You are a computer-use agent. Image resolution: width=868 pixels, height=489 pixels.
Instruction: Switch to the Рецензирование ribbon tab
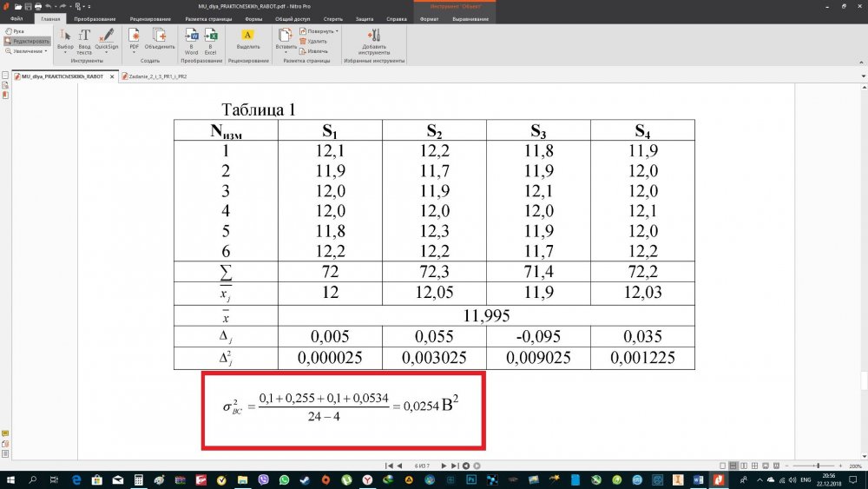pos(150,19)
